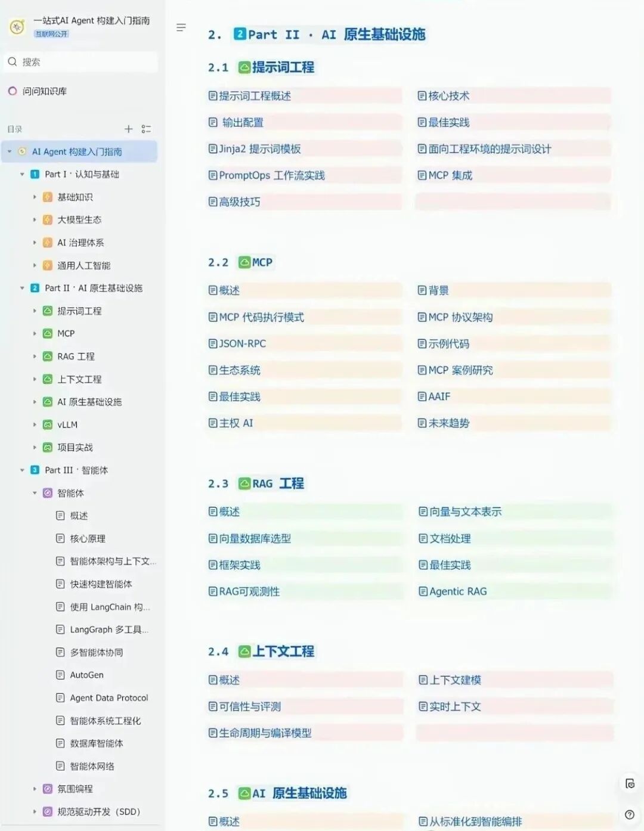Click document icon beside 智能体网络
The image size is (644, 831).
(x=60, y=766)
